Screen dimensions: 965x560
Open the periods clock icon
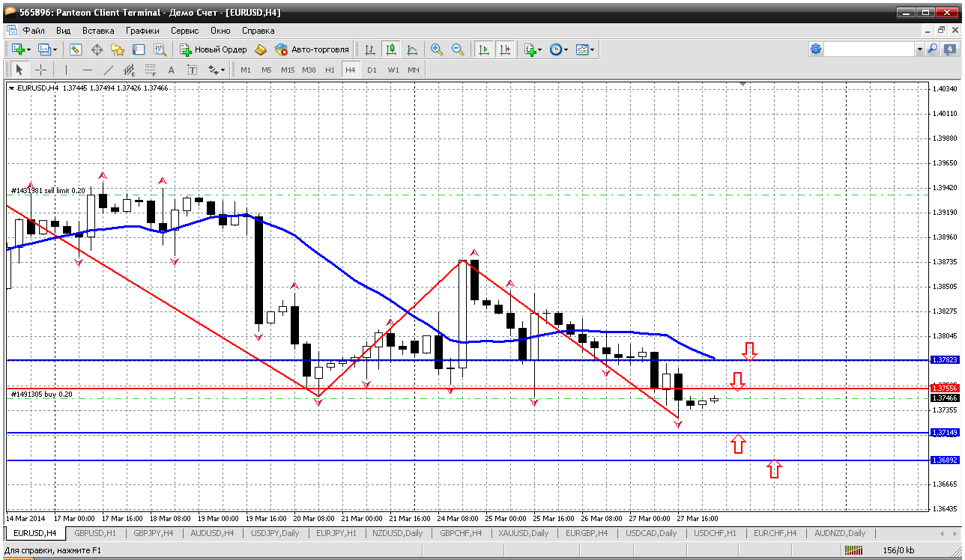coord(555,49)
